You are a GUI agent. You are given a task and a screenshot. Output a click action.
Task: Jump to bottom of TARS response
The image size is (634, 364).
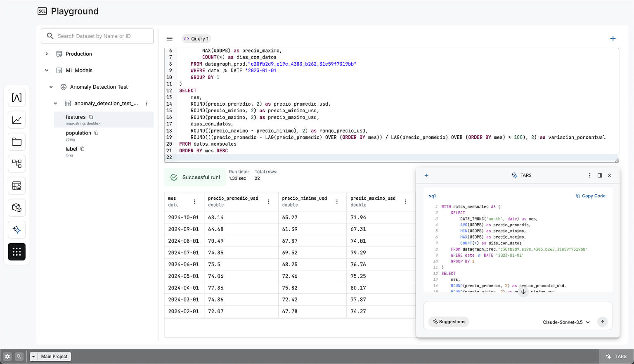pos(523,292)
